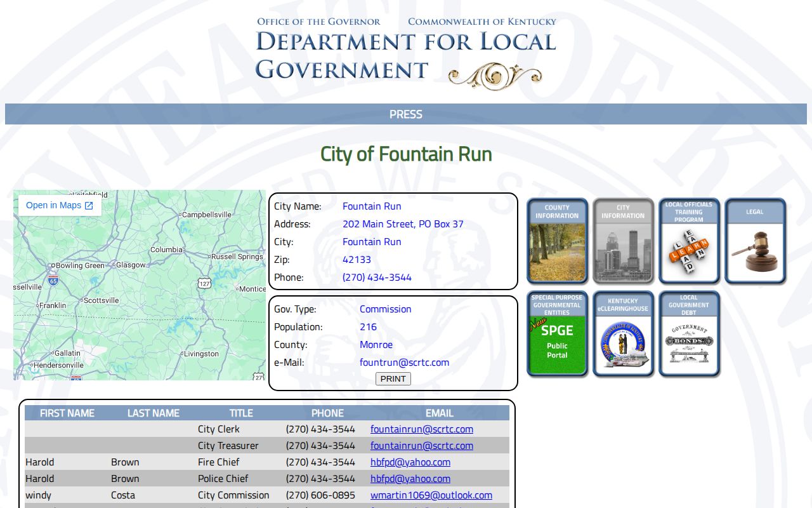The height and width of the screenshot is (508, 812).
Task: Select the city phone (270) 434-3544 in the info box
Action: point(377,277)
